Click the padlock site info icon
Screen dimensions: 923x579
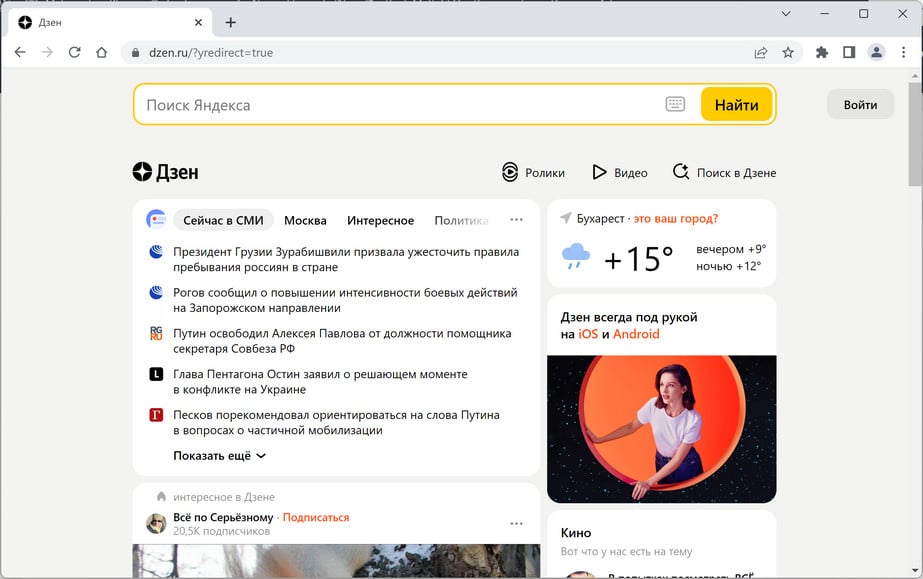click(x=135, y=53)
